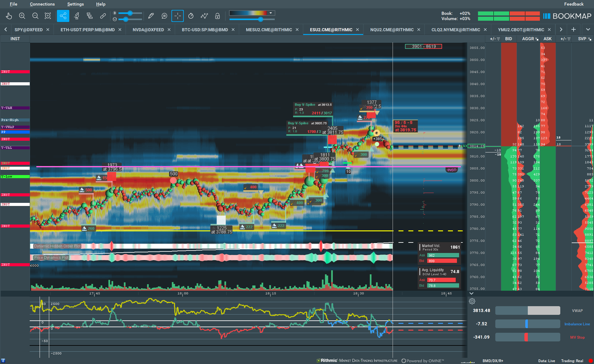Viewport: 594px width, 364px height.
Task: Click the stopwatch timer icon
Action: coord(191,16)
